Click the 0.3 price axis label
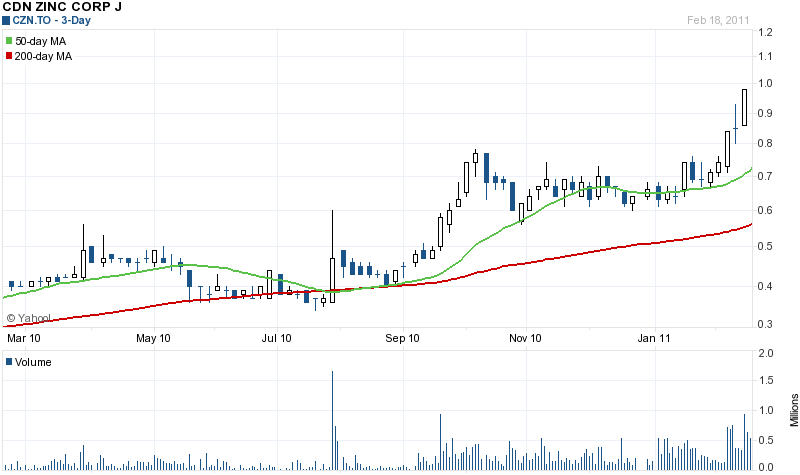The height and width of the screenshot is (475, 800). coord(766,324)
